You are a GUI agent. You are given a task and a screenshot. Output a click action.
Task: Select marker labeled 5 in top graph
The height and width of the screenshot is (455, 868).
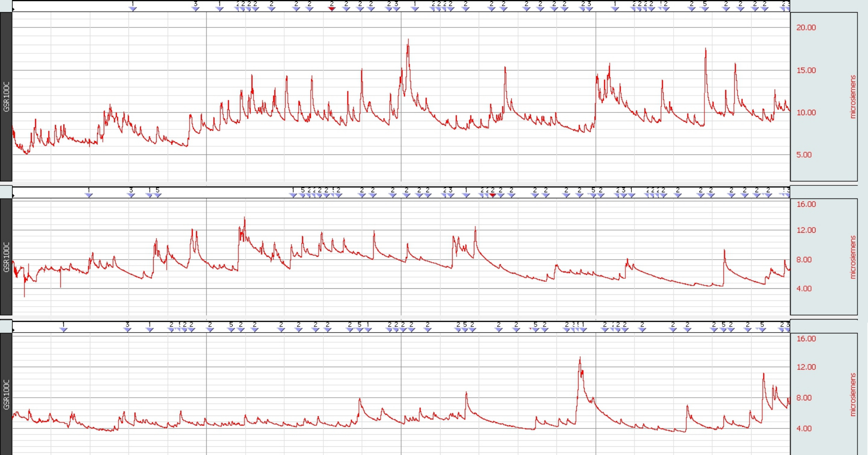tap(705, 9)
